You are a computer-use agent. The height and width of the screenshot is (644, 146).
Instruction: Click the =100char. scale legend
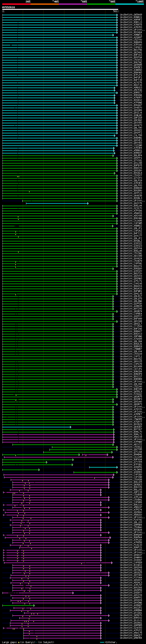click(x=109, y=642)
